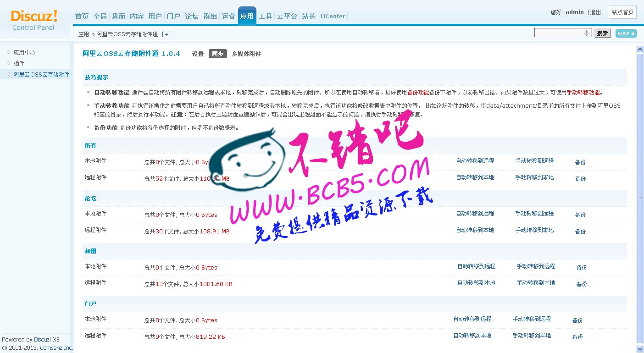Viewport: 644px width, 353px height.
Task: Click 备份 in 所有 本地附件 row
Action: click(x=580, y=162)
